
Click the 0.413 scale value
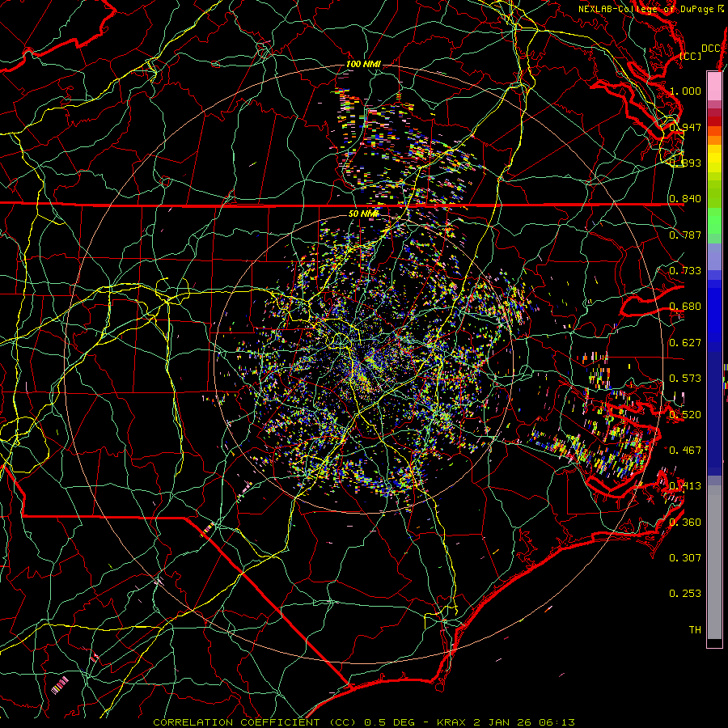point(685,486)
